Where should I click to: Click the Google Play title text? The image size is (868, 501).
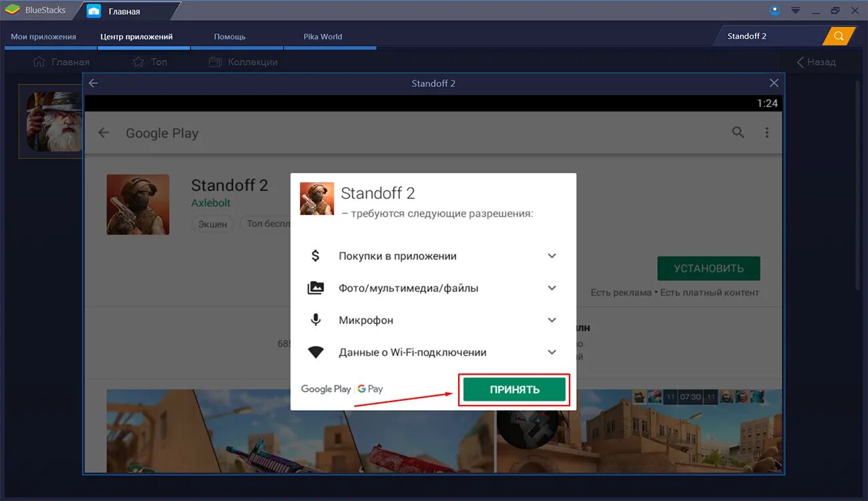pos(162,133)
